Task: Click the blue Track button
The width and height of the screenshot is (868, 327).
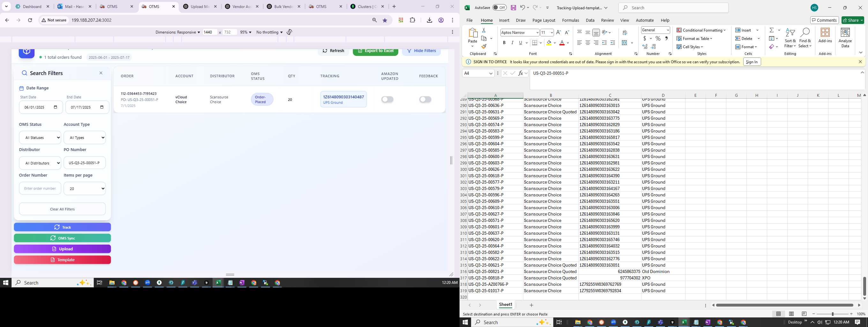Action: pos(62,227)
